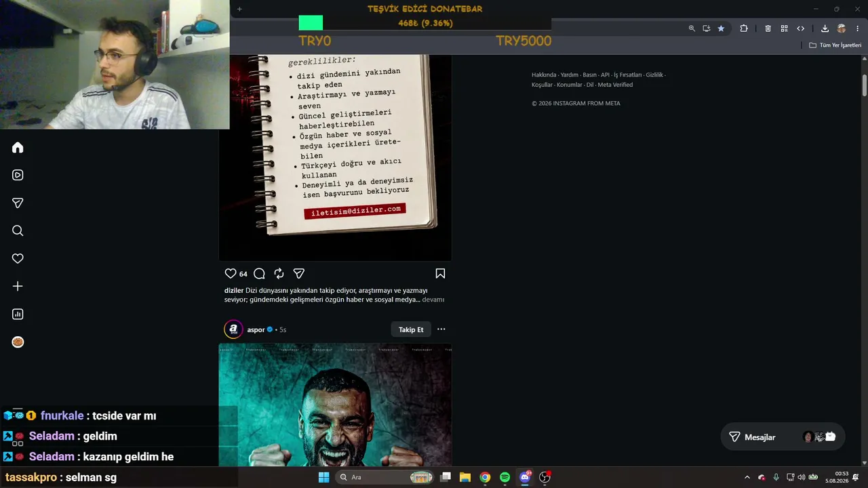Click the microphone icon in the system tray
This screenshot has height=488, width=868.
point(776,477)
